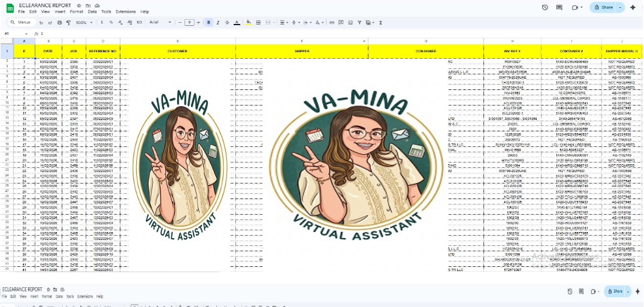
Task: Open the text color picker
Action: click(237, 23)
